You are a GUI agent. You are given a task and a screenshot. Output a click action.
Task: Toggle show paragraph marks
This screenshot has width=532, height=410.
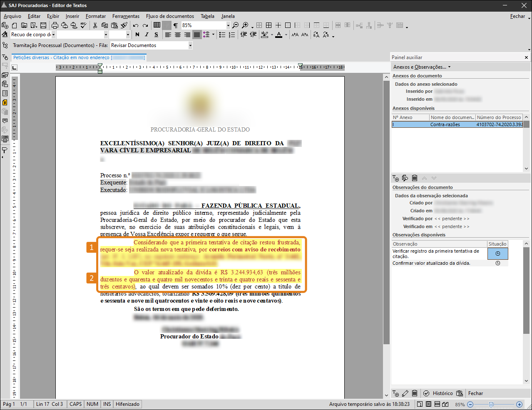click(x=176, y=25)
